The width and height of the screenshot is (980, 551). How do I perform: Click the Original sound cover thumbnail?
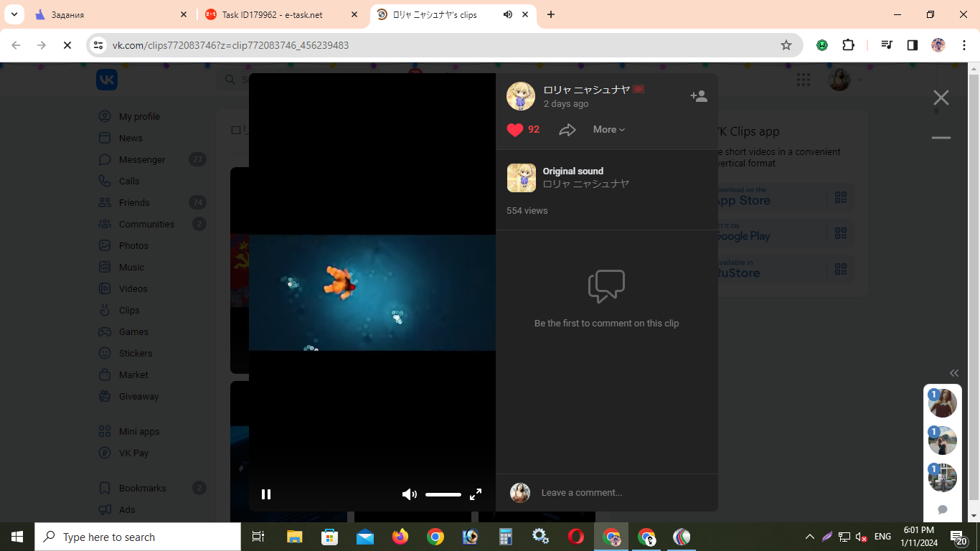click(x=522, y=178)
